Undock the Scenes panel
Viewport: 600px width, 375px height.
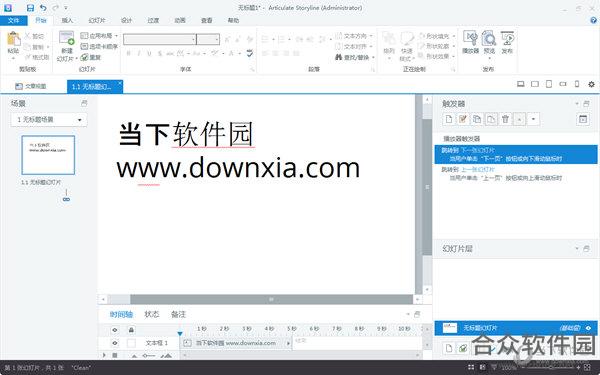[x=84, y=103]
